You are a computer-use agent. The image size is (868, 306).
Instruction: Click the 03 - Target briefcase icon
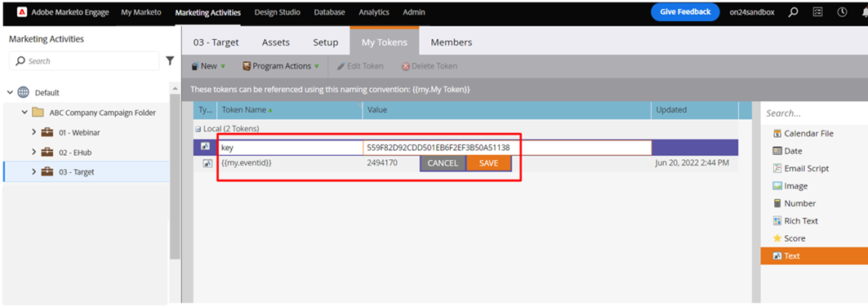point(47,171)
